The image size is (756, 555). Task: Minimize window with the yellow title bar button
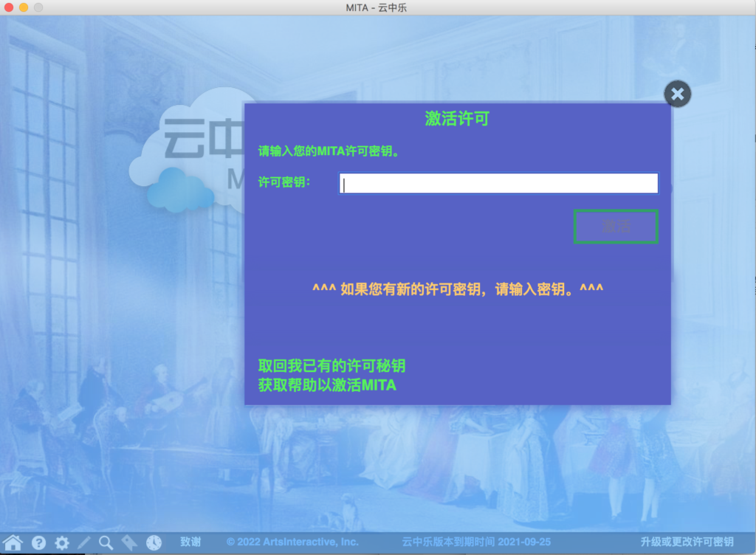click(x=24, y=7)
